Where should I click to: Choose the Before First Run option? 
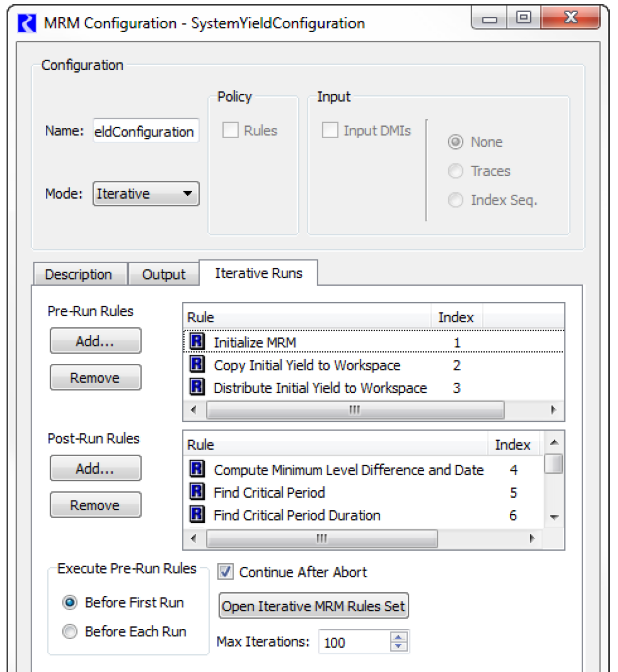click(x=70, y=603)
